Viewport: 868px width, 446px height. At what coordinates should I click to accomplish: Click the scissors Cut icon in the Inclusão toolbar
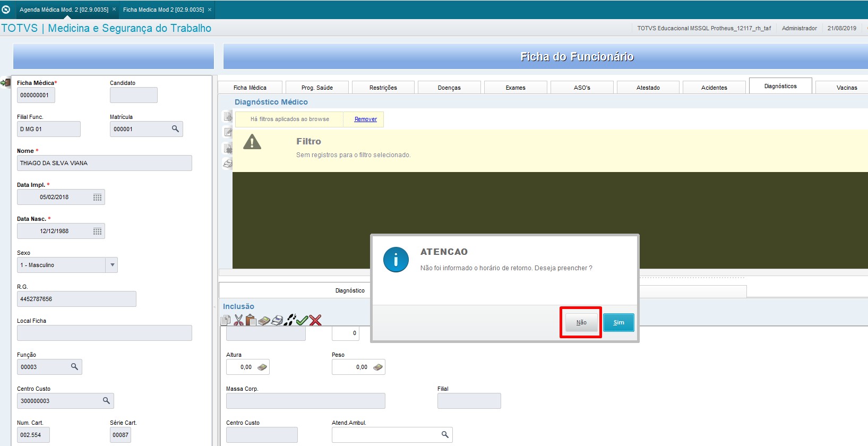tap(238, 320)
